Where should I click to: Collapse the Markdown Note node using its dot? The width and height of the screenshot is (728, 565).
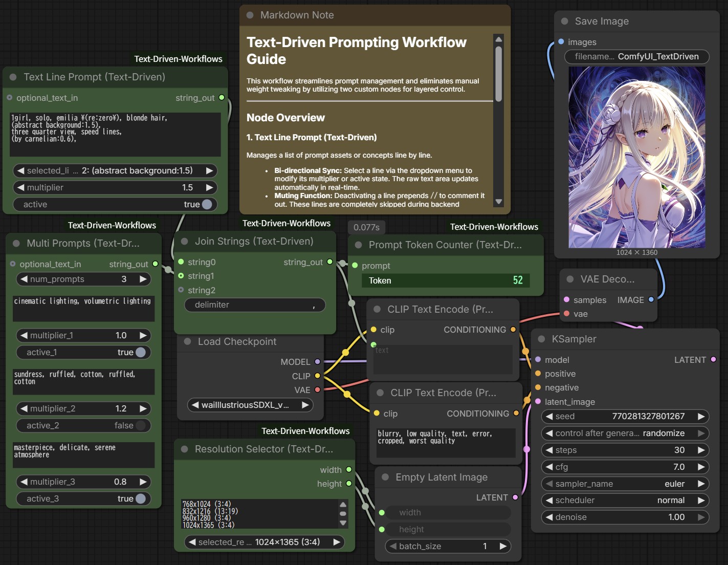(x=250, y=15)
